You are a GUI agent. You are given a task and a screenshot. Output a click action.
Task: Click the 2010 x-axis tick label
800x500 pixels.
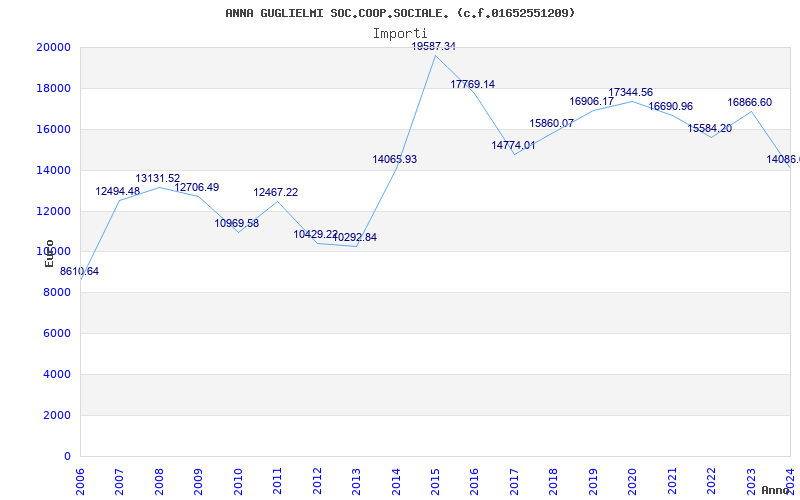pos(238,481)
